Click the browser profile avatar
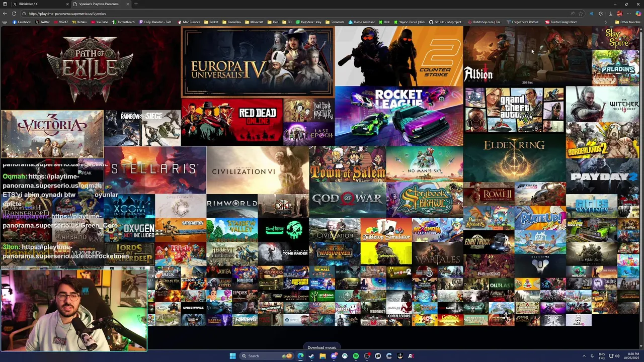 619,14
